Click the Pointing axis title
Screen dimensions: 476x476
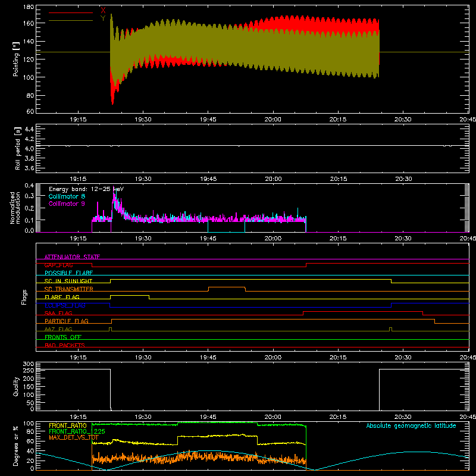(16, 59)
